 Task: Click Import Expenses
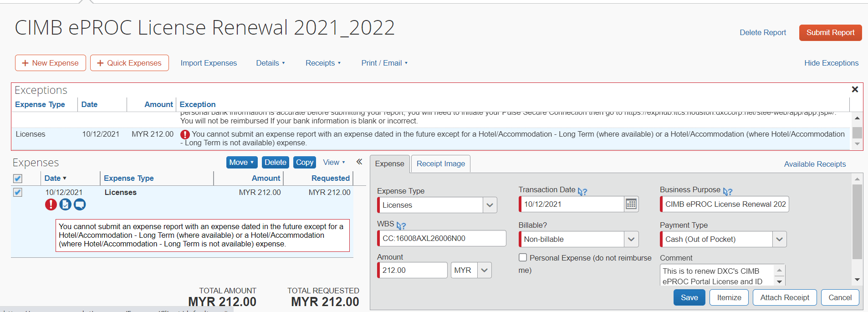tap(209, 63)
